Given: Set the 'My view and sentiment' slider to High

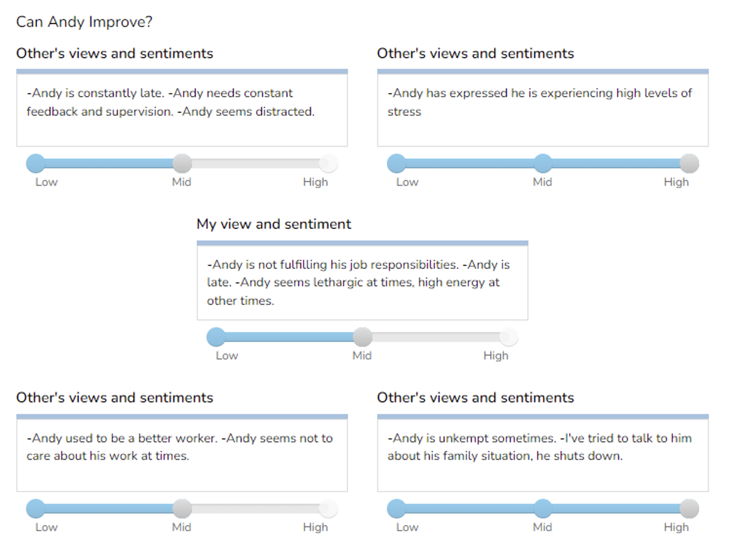Looking at the screenshot, I should 508,337.
